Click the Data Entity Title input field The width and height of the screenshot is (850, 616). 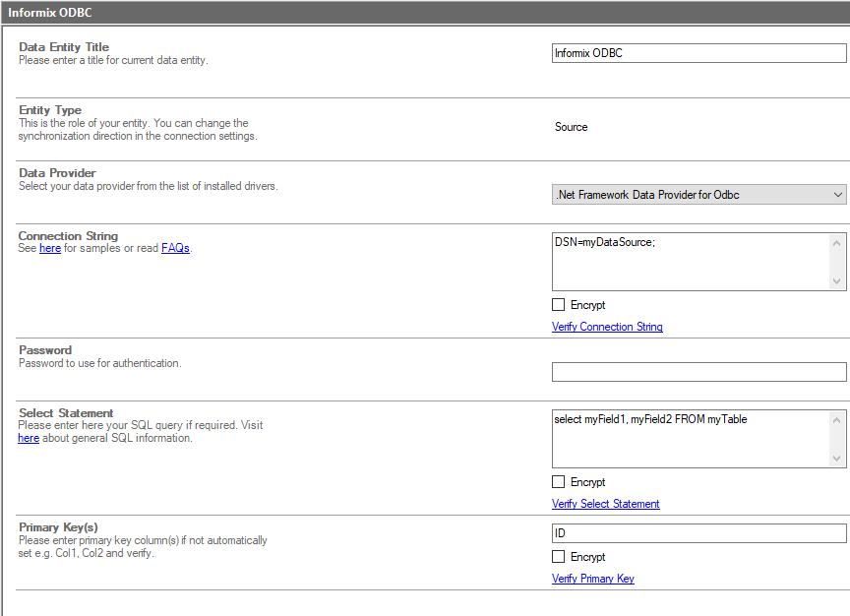pos(698,53)
